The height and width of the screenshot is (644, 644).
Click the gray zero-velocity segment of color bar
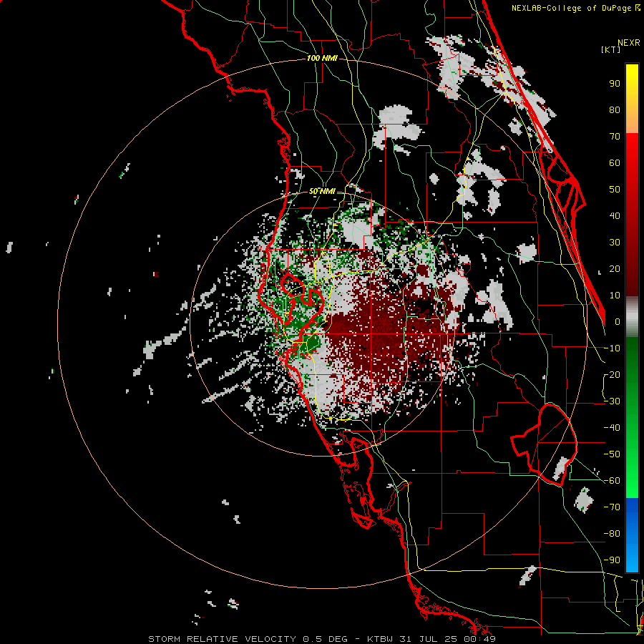[x=632, y=318]
